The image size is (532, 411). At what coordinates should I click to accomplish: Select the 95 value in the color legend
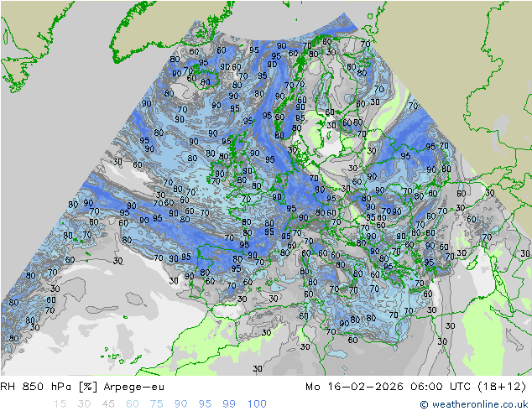pyautogui.click(x=205, y=404)
